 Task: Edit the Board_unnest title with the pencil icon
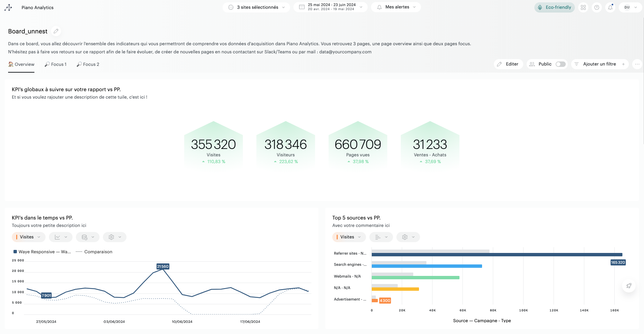click(56, 31)
